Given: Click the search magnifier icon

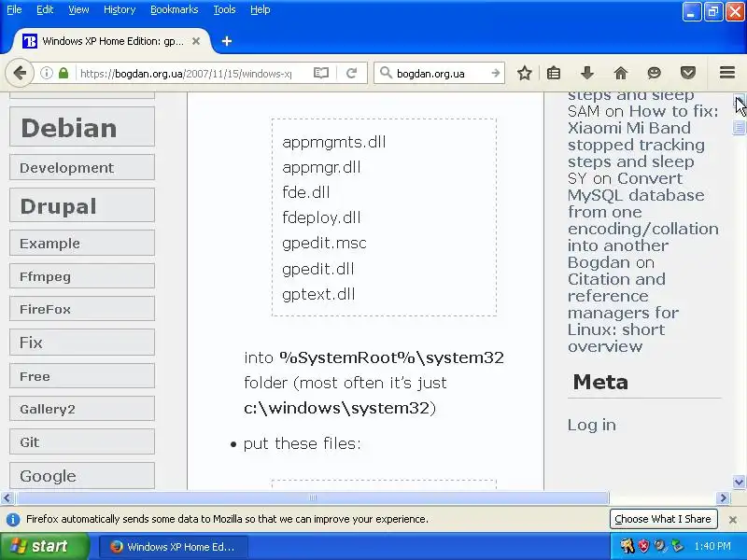Looking at the screenshot, I should pos(386,73).
